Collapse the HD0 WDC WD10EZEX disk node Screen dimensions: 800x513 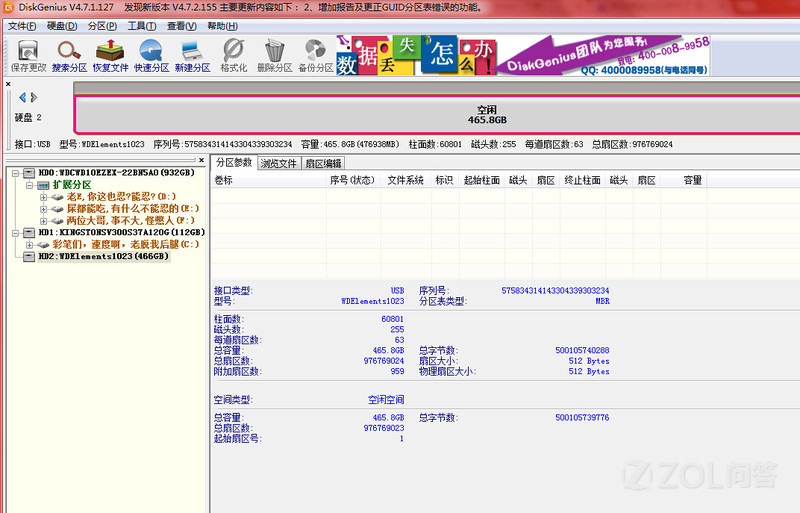15,173
